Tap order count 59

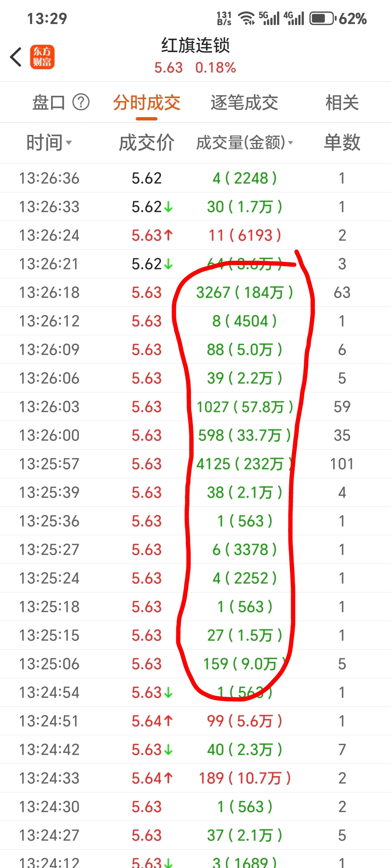click(x=342, y=407)
